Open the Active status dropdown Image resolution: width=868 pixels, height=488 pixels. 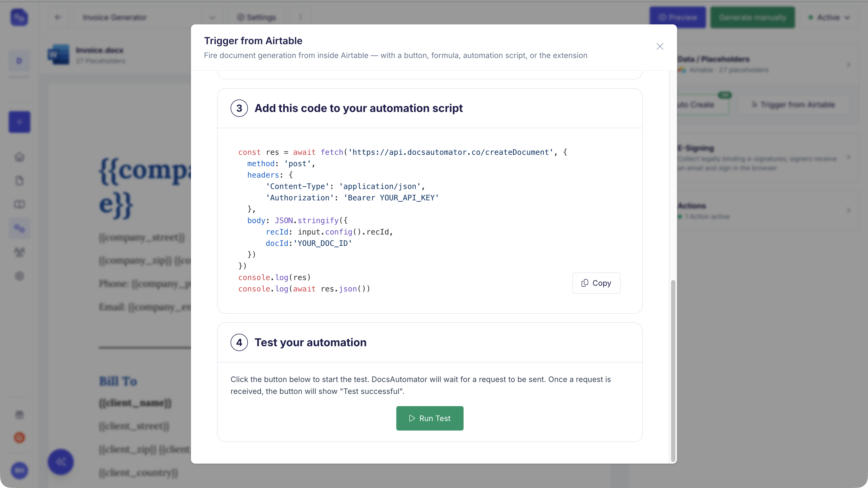pyautogui.click(x=829, y=18)
